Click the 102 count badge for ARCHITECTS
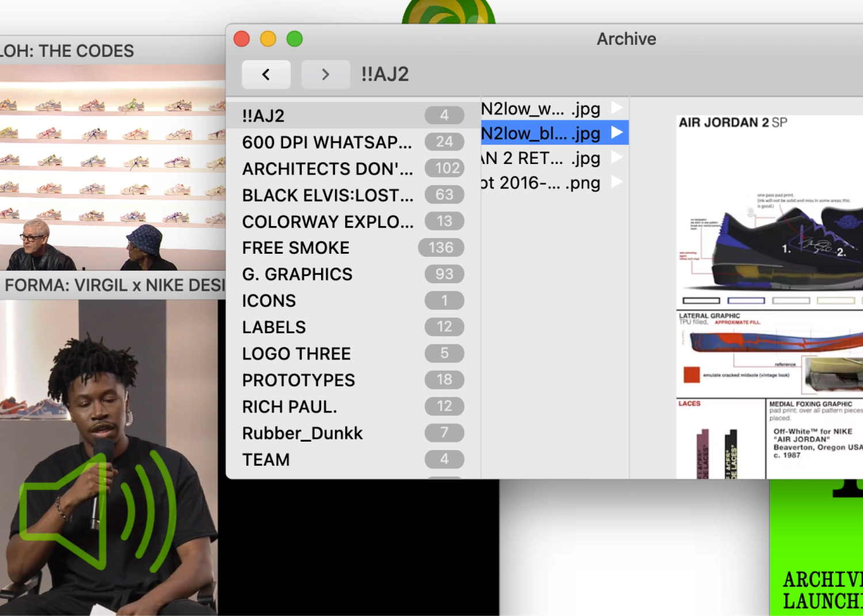Image resolution: width=863 pixels, height=616 pixels. [x=445, y=168]
